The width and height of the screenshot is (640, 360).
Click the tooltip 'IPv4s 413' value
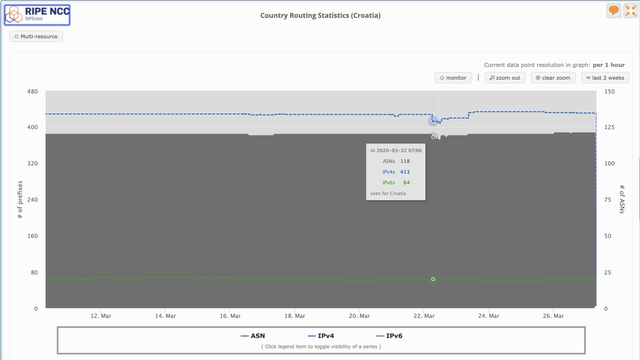tap(396, 172)
